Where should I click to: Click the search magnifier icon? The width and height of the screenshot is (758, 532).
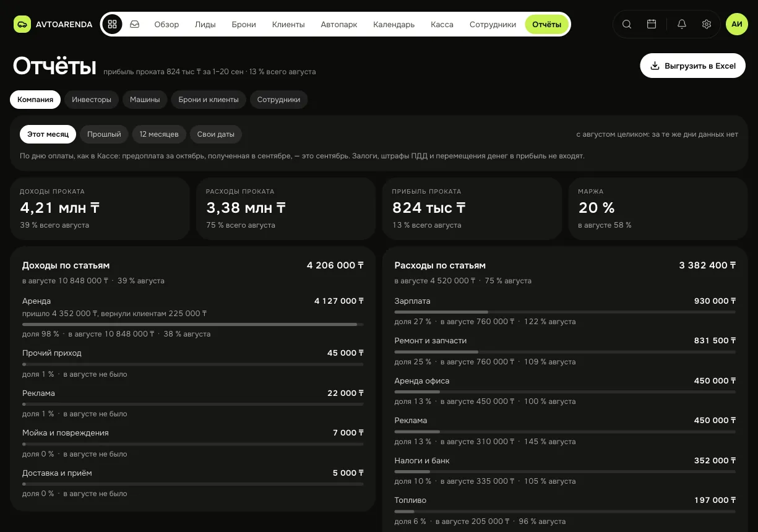(627, 24)
